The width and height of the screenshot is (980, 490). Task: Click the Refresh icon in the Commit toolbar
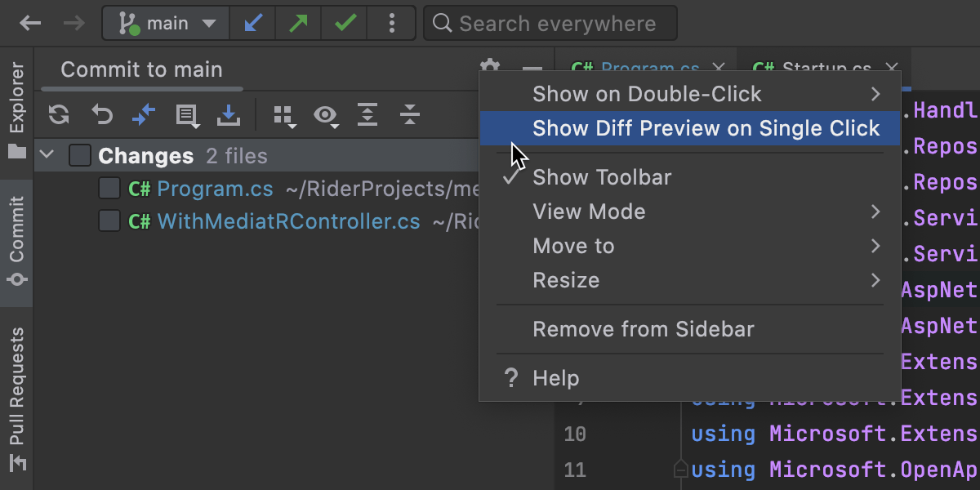tap(59, 115)
